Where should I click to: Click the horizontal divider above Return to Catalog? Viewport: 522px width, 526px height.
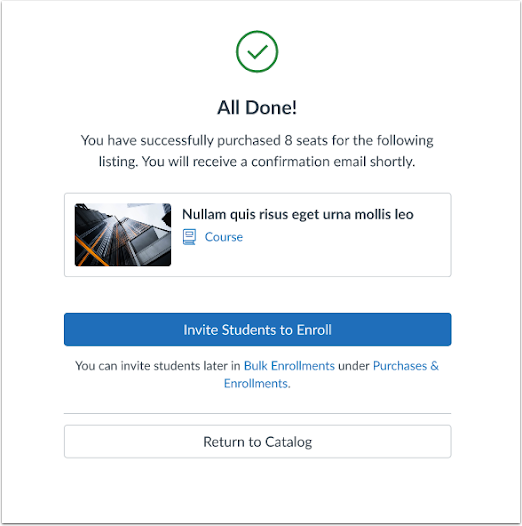[257, 414]
